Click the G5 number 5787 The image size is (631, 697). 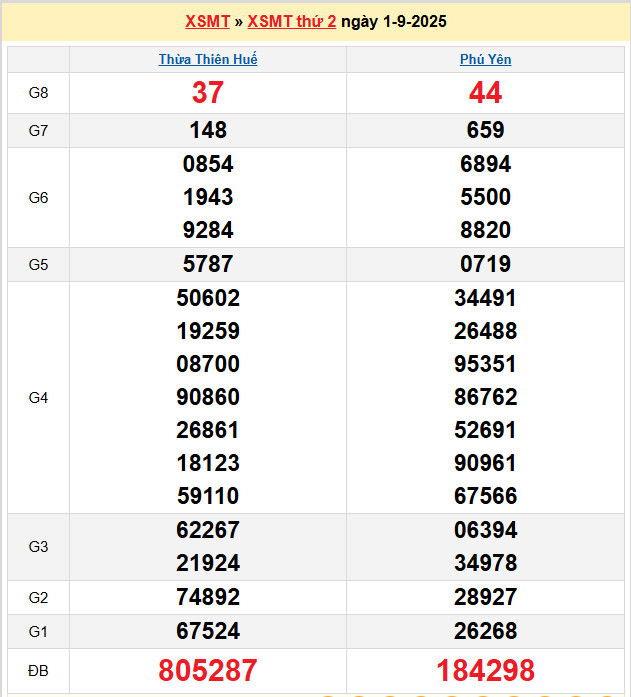208,264
